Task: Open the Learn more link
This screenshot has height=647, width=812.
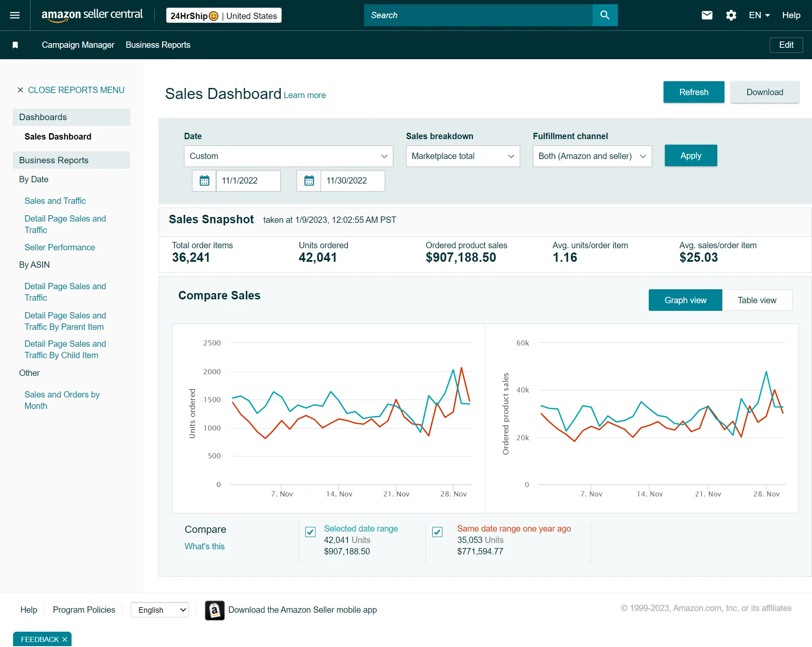Action: click(x=304, y=95)
